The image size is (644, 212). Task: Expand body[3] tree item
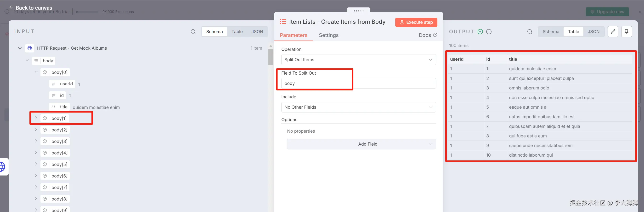pos(36,141)
